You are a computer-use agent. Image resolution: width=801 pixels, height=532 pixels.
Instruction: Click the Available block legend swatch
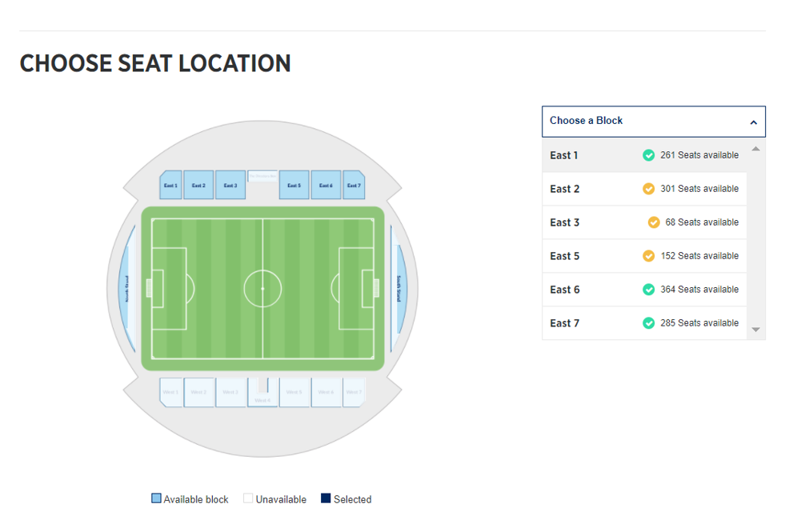coord(156,498)
